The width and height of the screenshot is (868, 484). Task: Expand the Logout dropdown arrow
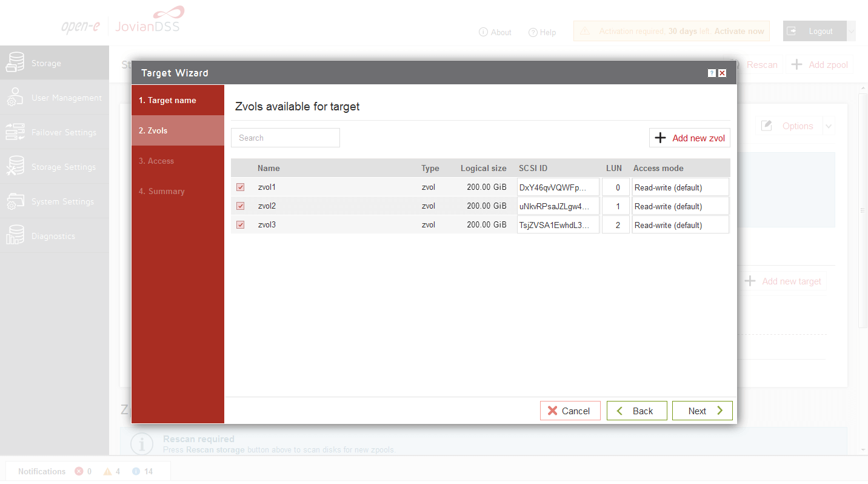[x=851, y=31]
